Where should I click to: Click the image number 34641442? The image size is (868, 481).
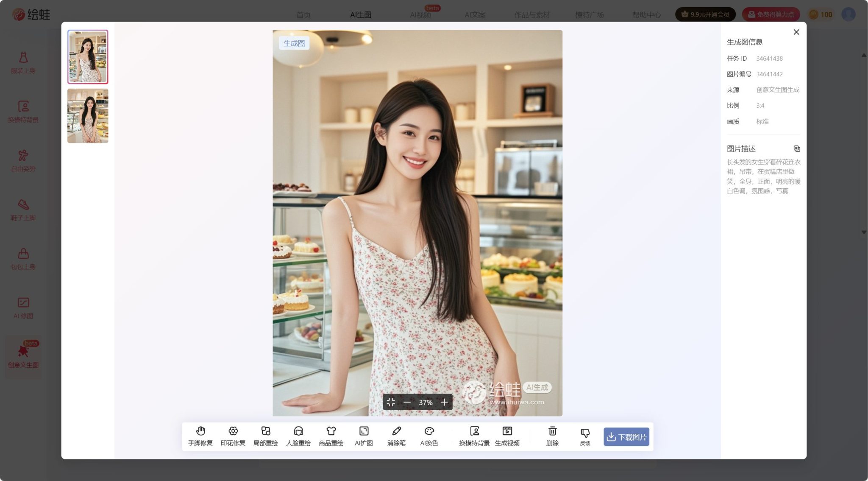point(769,74)
